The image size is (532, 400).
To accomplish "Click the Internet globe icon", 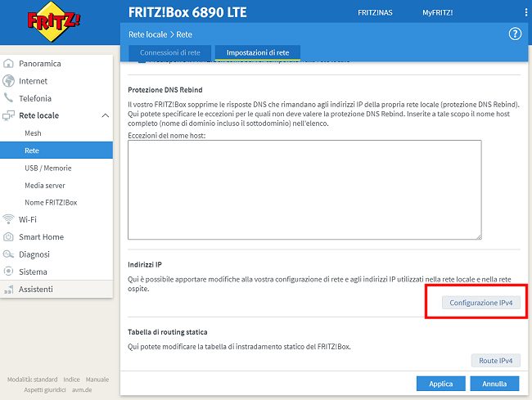I will click(8, 81).
